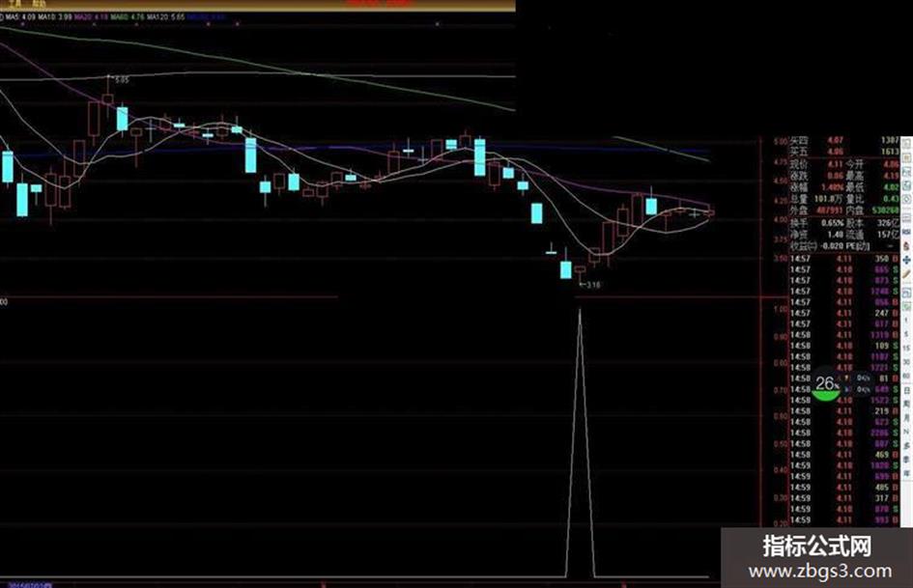Viewport: 913px width, 588px height.
Task: Select yearly (年) K-line period
Action: (x=906, y=473)
